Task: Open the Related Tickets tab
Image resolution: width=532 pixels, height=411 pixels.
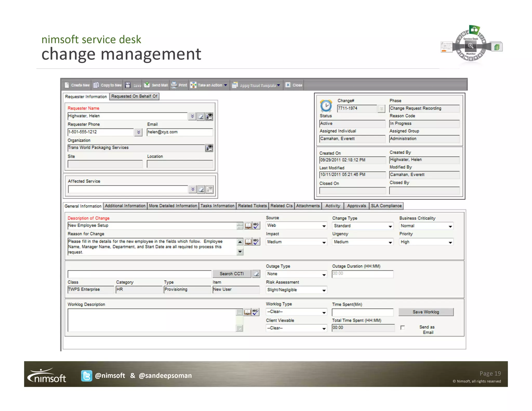Action: pyautogui.click(x=252, y=206)
